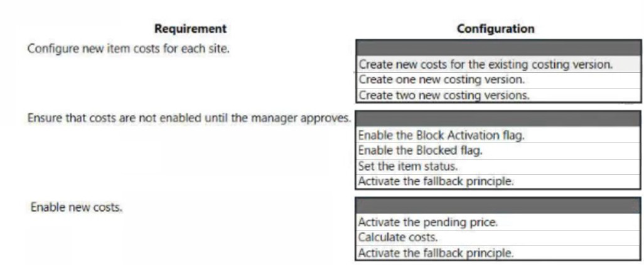The width and height of the screenshot is (644, 265).
Task: Click the 'Requirement' column heading
Action: pyautogui.click(x=190, y=28)
